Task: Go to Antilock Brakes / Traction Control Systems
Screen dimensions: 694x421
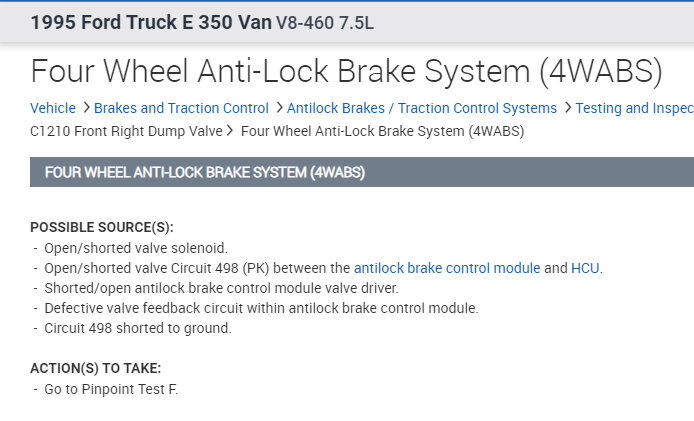Action: [421, 108]
